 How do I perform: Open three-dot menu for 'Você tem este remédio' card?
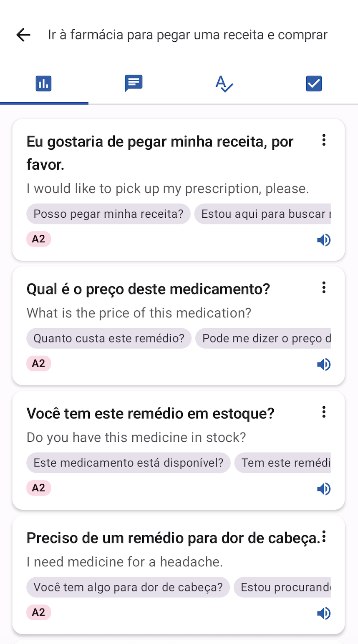pos(324,412)
